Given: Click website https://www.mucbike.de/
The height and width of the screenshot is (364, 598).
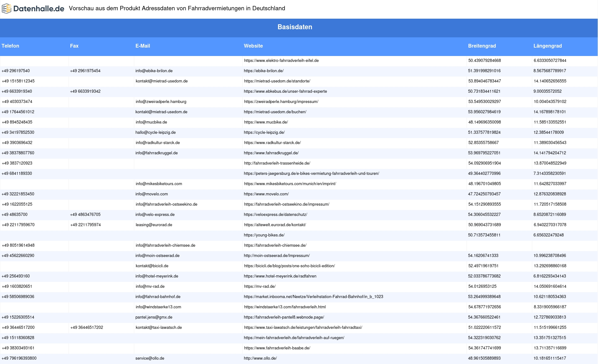Looking at the screenshot, I should coord(266,122).
